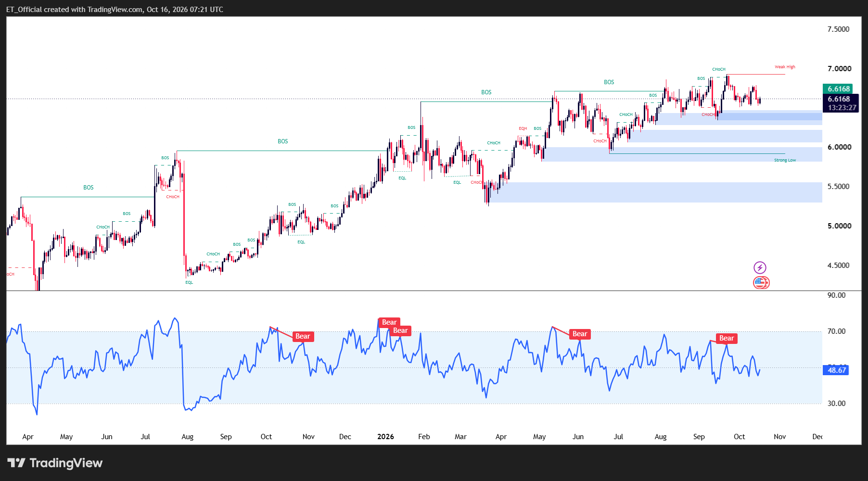The image size is (868, 481).
Task: Click the 13:23:27 candle countdown label
Action: (x=842, y=108)
